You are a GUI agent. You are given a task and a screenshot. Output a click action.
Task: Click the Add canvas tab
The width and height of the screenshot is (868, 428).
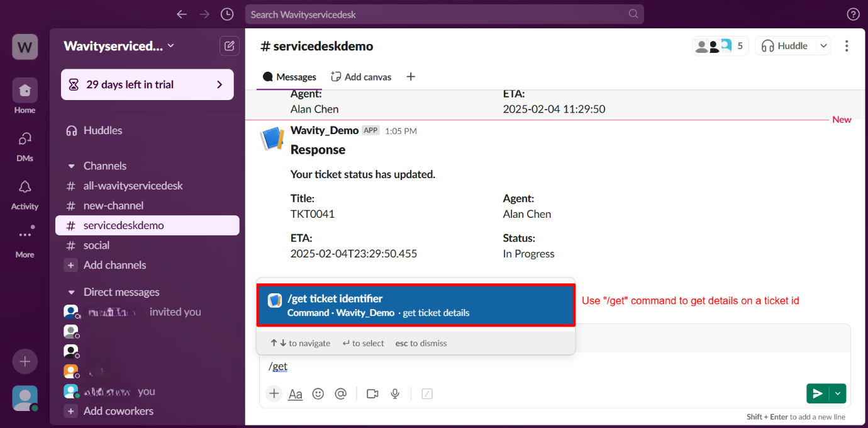361,77
